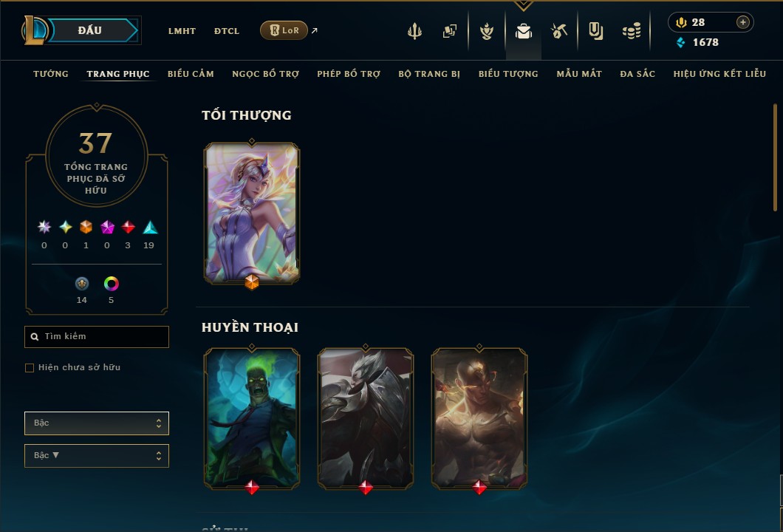Screen dimensions: 783x532
Task: Expand the first 'Bậc' dropdown
Action: click(x=97, y=423)
